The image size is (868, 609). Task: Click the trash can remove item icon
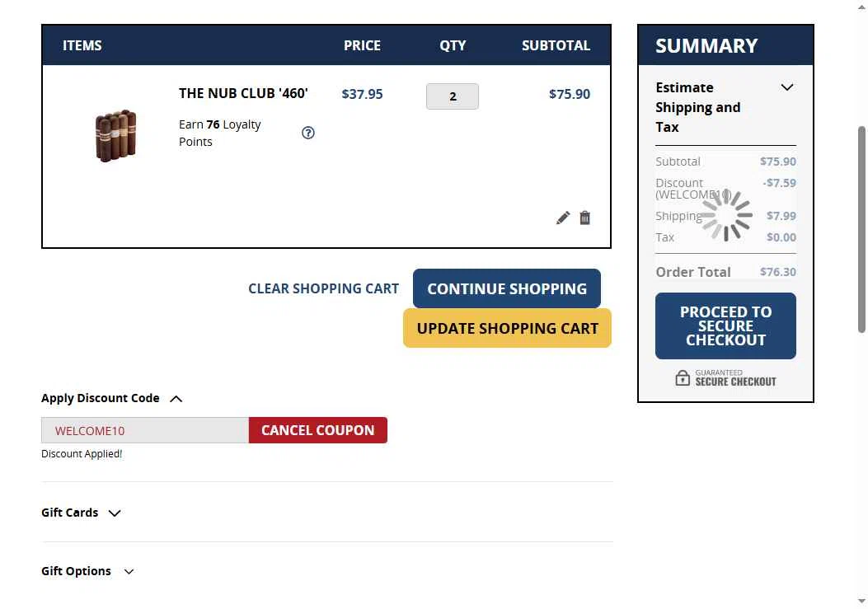pyautogui.click(x=585, y=218)
